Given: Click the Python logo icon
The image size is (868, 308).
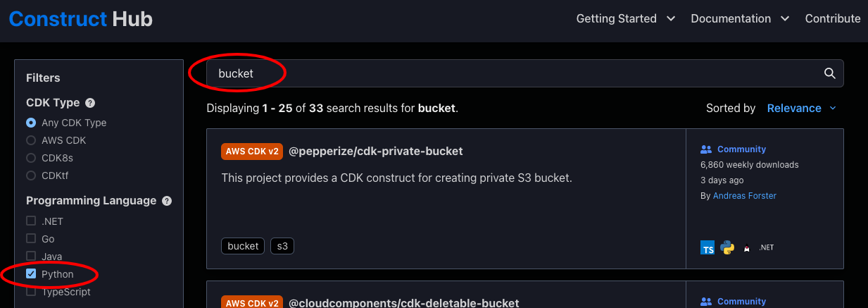Looking at the screenshot, I should (727, 248).
